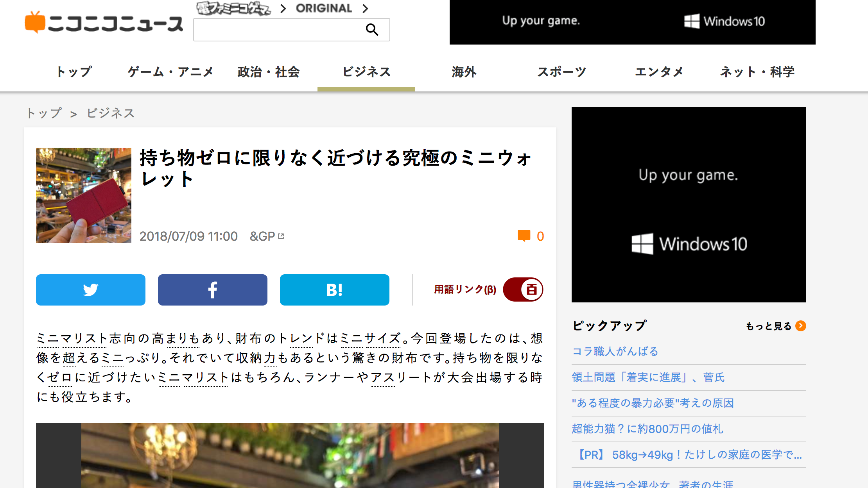Select the ネット・科学 category tab

(x=757, y=72)
